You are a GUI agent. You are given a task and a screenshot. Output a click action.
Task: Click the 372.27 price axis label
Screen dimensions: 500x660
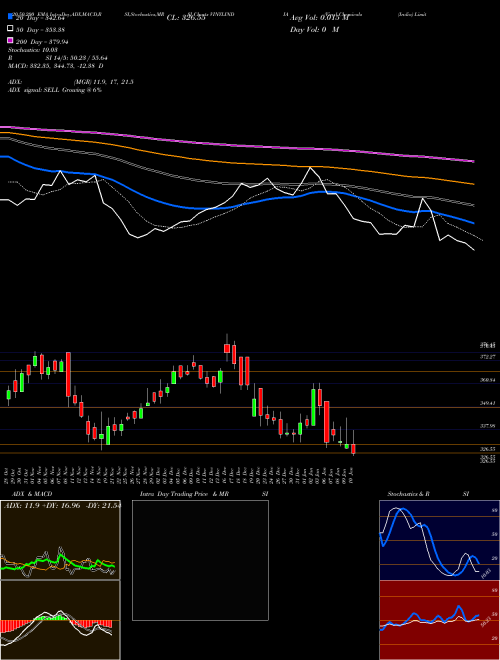coord(488,357)
